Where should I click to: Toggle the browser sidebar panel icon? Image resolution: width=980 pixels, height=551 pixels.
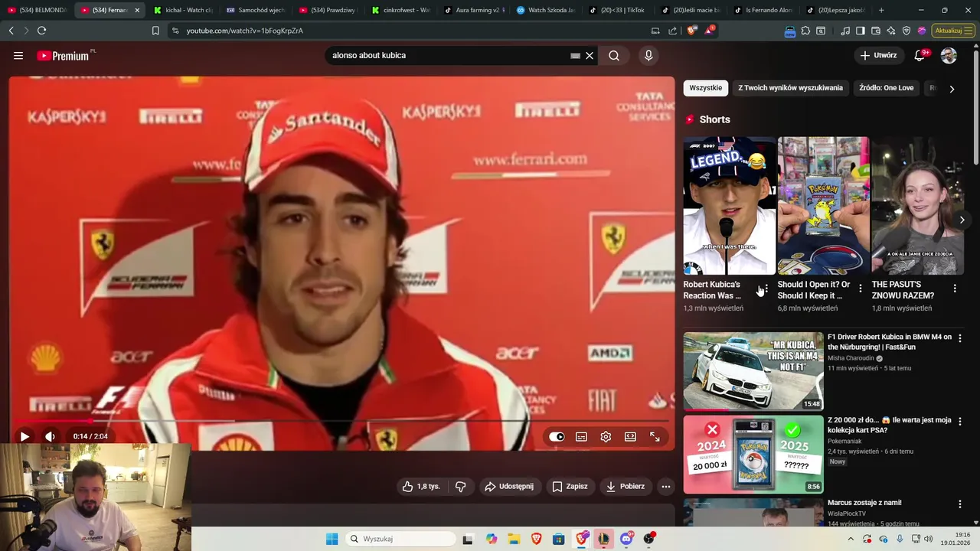tap(861, 31)
